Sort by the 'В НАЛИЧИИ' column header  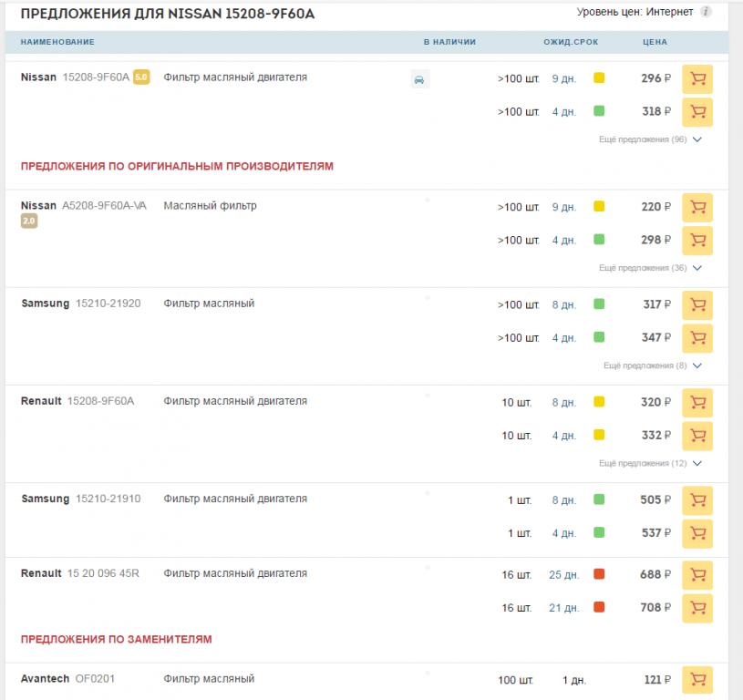pyautogui.click(x=449, y=42)
